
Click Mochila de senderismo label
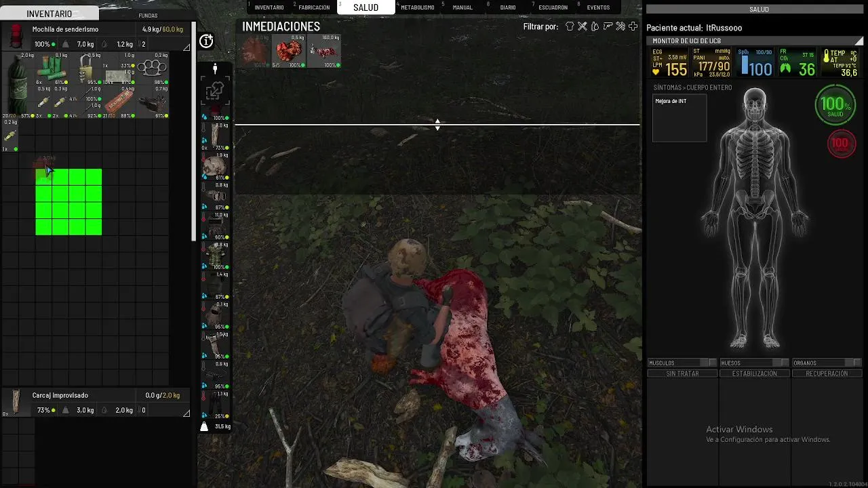point(65,30)
